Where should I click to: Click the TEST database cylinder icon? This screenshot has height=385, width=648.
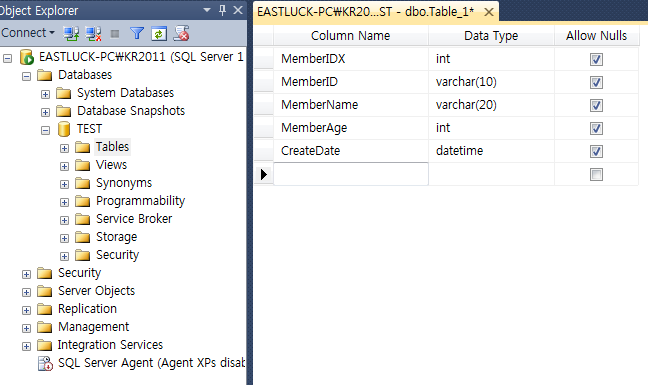(x=64, y=129)
